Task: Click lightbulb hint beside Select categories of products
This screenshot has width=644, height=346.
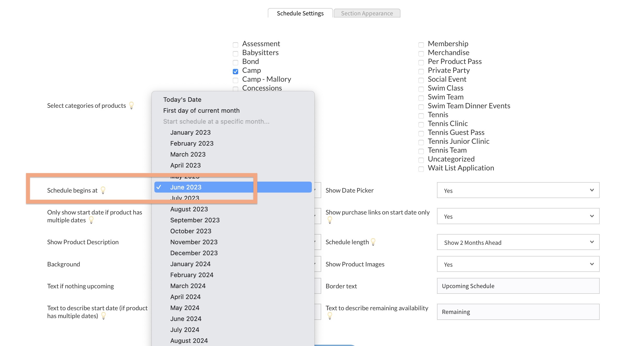Action: click(131, 105)
